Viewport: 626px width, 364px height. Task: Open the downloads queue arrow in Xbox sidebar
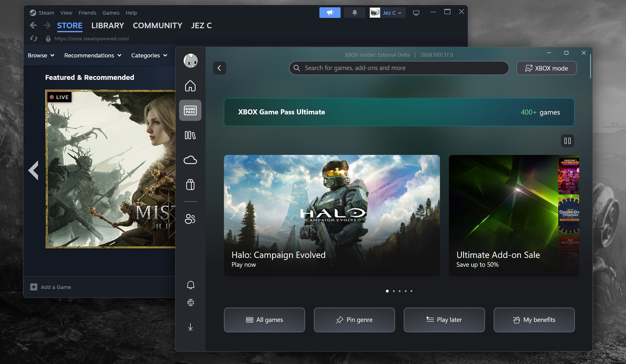(190, 327)
